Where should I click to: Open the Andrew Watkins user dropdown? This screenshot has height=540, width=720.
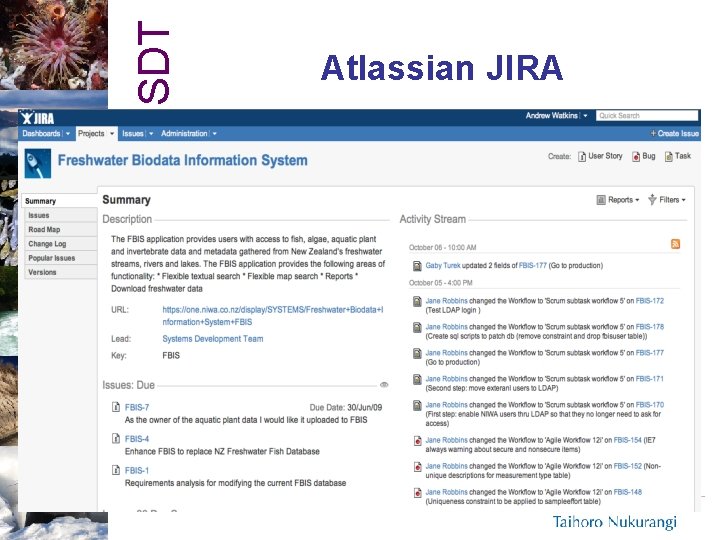585,116
